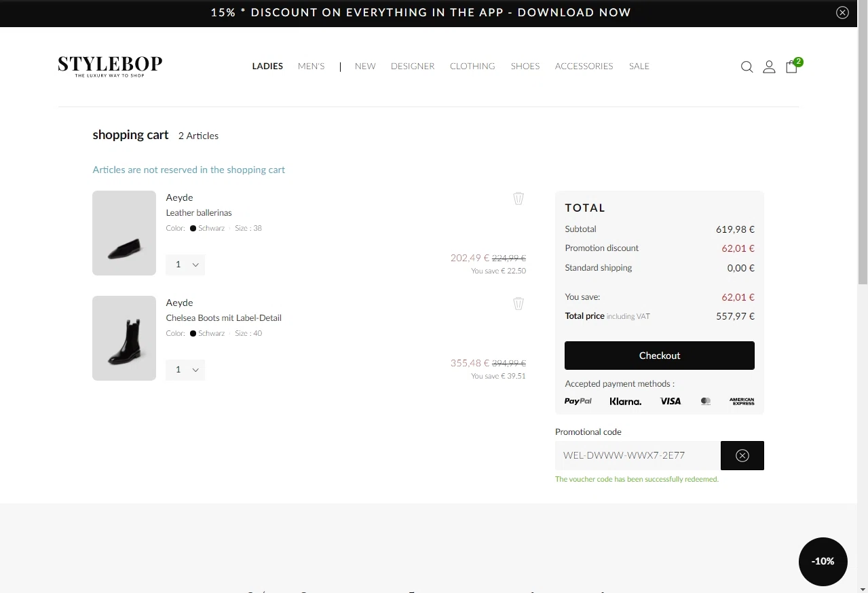Open the user account icon
The height and width of the screenshot is (593, 868).
pyautogui.click(x=769, y=66)
